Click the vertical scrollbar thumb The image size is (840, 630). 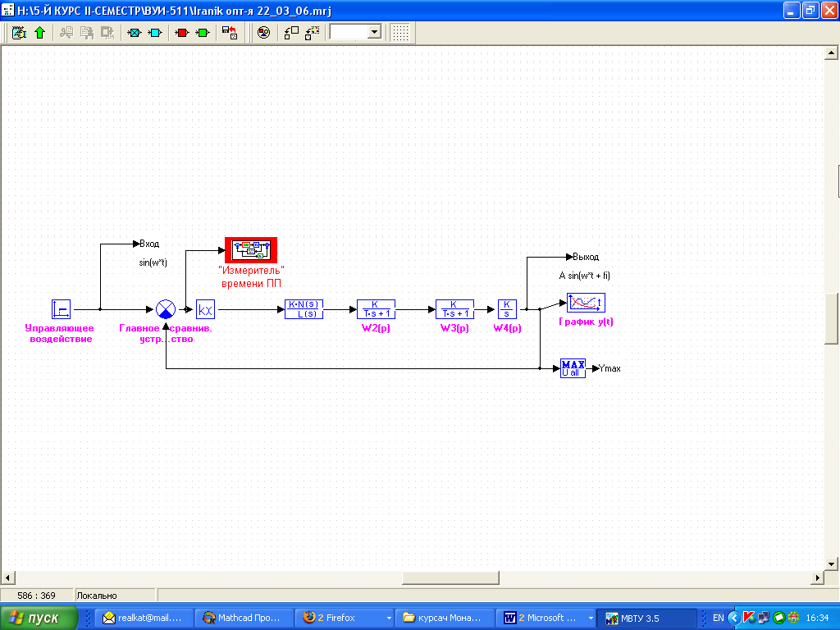coord(831,319)
